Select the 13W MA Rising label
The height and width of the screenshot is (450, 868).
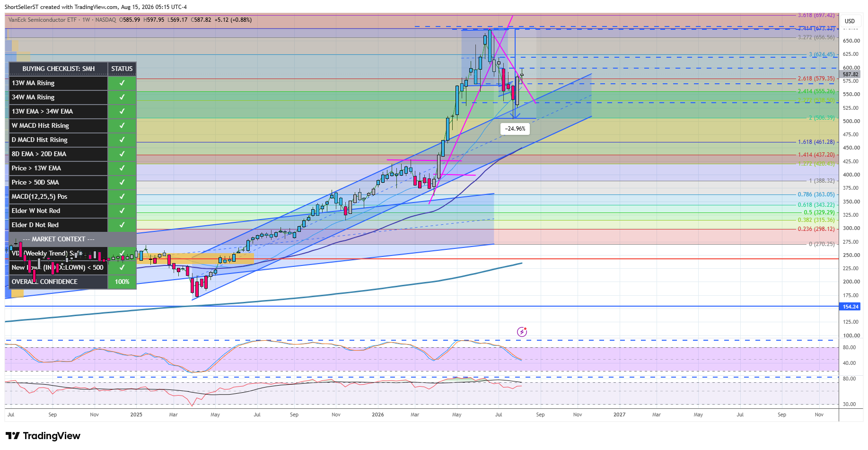coord(33,83)
